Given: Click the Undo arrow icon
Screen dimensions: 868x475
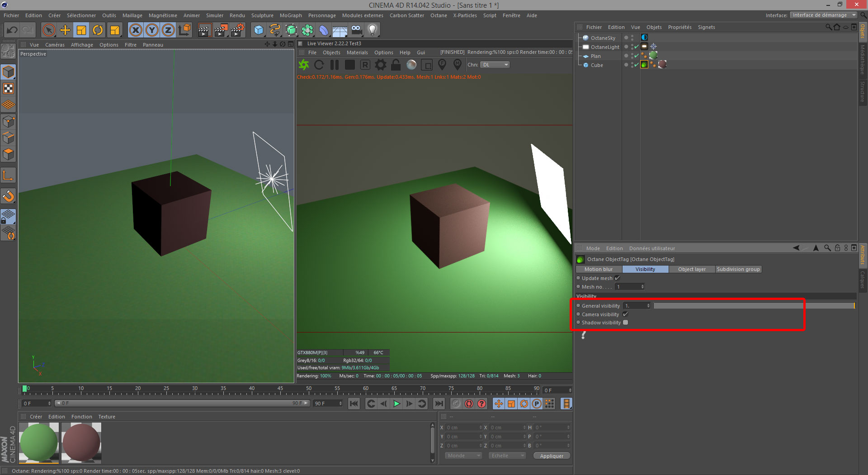Looking at the screenshot, I should [12, 30].
